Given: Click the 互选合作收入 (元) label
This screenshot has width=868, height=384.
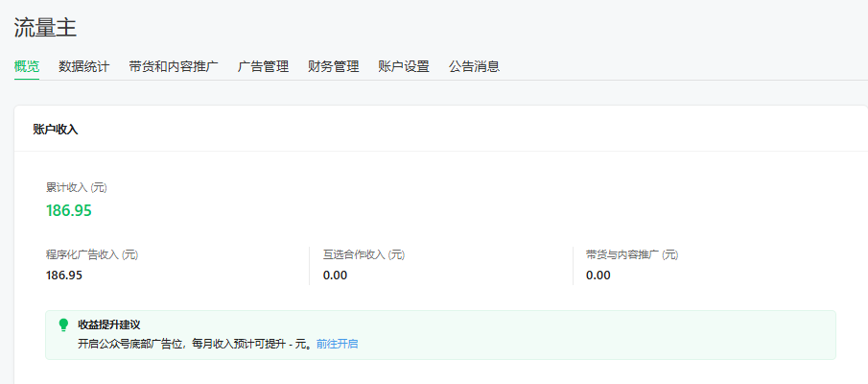Looking at the screenshot, I should pos(364,254).
